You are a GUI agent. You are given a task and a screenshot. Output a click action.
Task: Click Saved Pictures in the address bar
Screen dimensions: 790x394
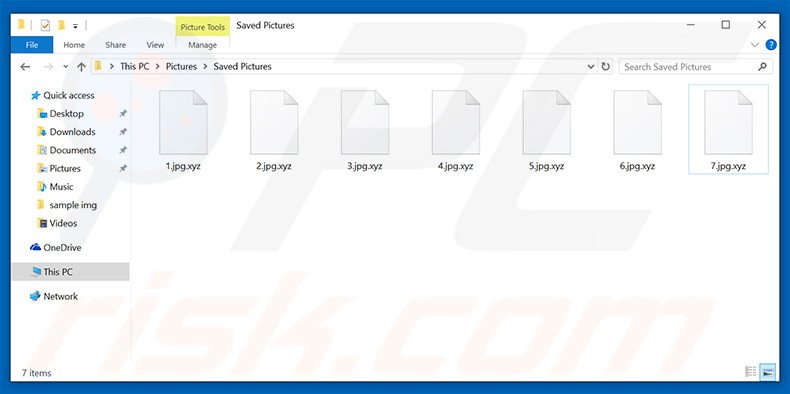(242, 67)
